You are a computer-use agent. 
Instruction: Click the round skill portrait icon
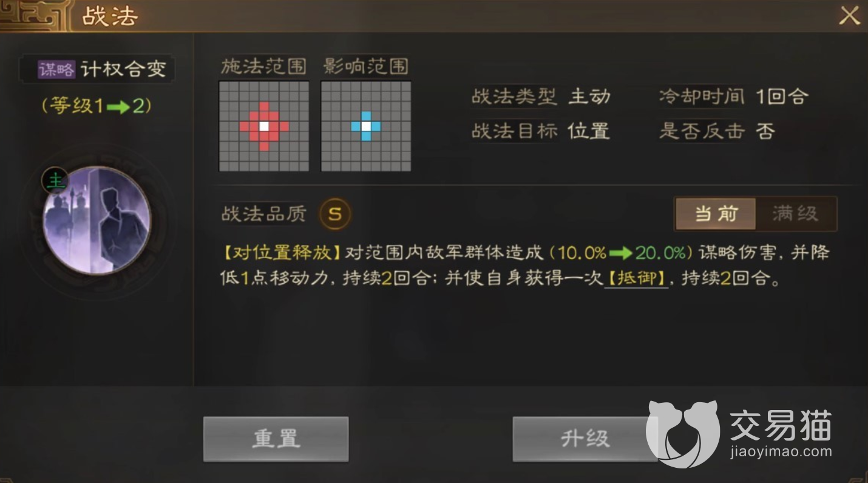[x=97, y=221]
